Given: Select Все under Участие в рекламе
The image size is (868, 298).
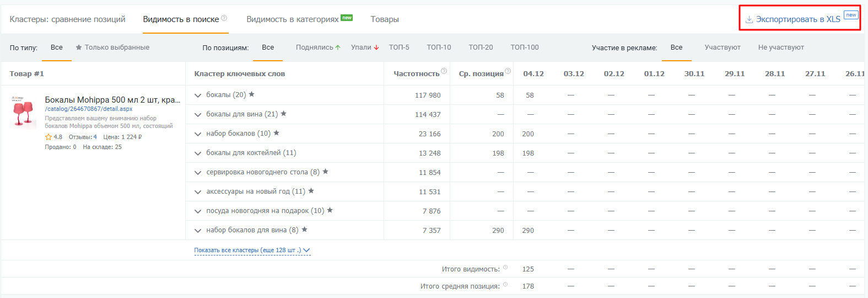Looking at the screenshot, I should point(676,47).
